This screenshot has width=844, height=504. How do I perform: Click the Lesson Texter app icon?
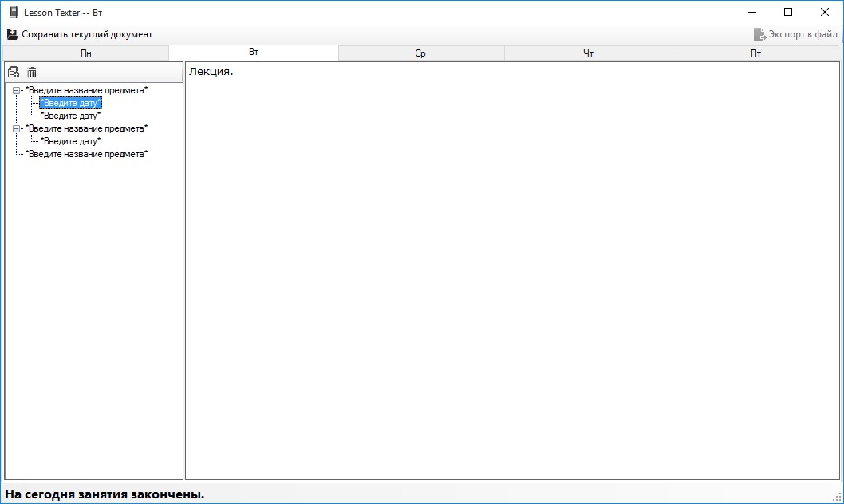point(14,12)
